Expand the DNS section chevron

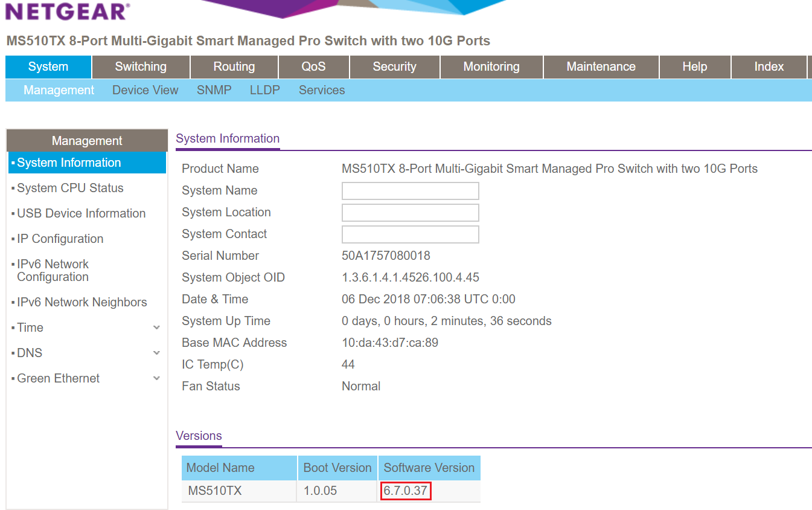[x=156, y=353]
